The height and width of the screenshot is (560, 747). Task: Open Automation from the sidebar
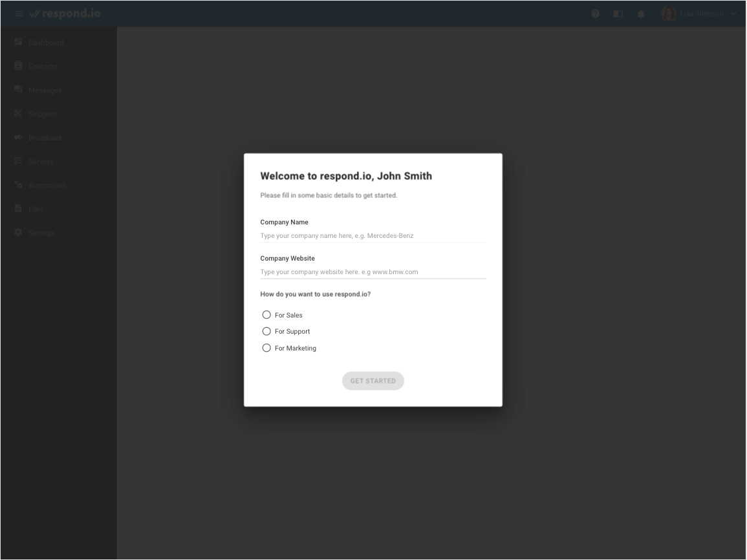(47, 186)
